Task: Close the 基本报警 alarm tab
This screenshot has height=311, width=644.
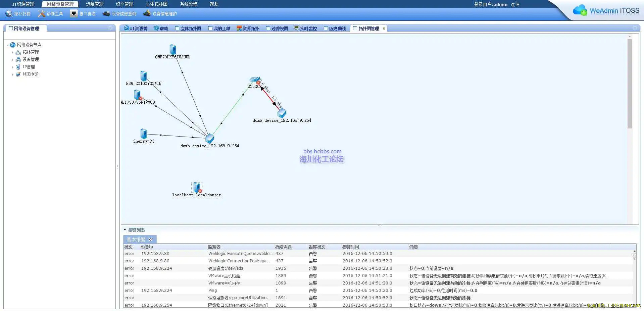Action: (x=150, y=240)
